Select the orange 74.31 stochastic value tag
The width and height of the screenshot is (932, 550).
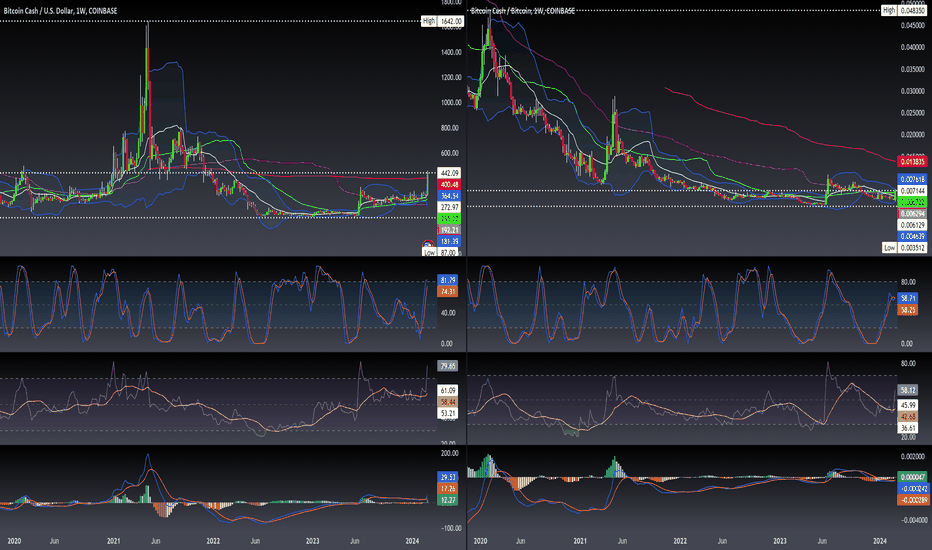[x=447, y=291]
